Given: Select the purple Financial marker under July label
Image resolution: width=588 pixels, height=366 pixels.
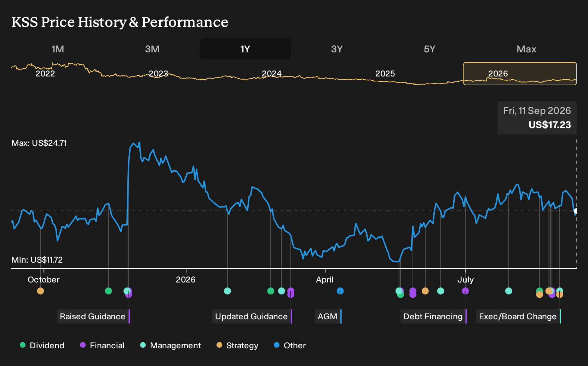Looking at the screenshot, I should pos(466,291).
